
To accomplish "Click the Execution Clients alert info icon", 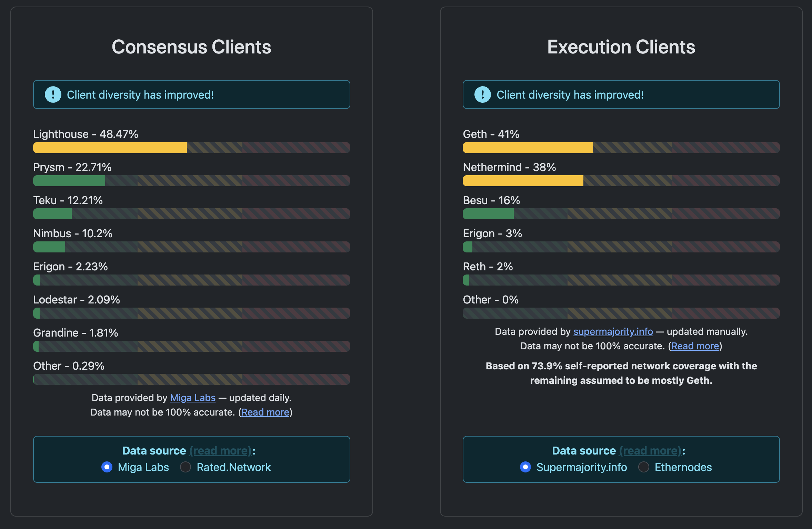I will tap(482, 94).
